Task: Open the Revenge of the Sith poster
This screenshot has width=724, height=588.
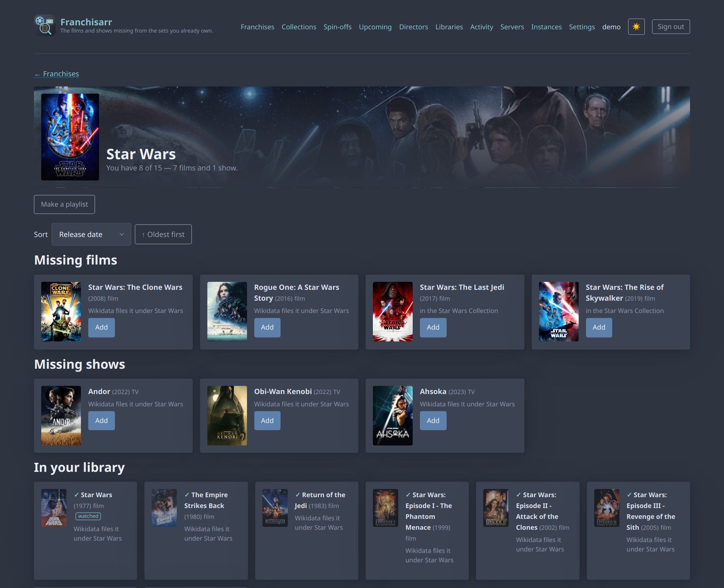Action: (x=607, y=508)
